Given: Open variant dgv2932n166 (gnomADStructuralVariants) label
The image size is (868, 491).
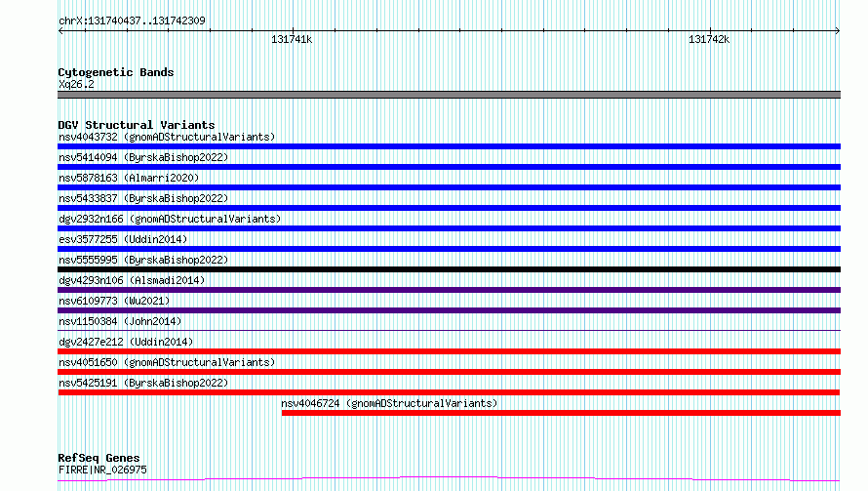Looking at the screenshot, I should (x=170, y=219).
